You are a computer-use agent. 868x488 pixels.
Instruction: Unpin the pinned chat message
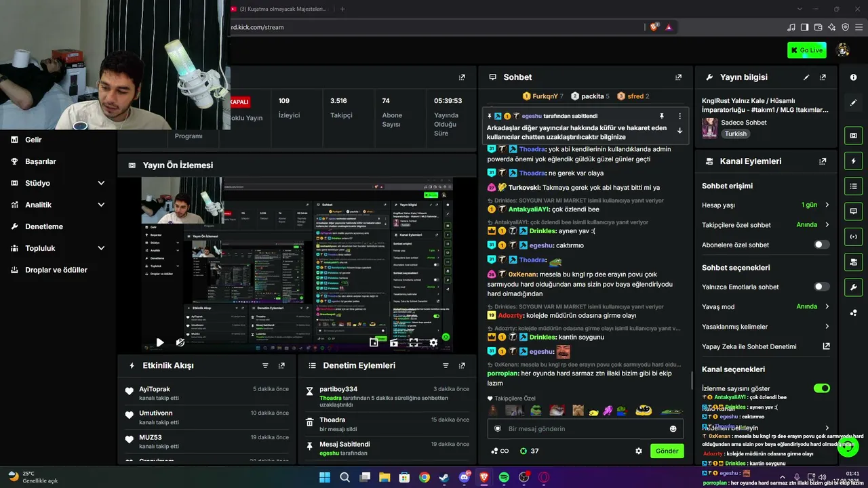click(662, 116)
